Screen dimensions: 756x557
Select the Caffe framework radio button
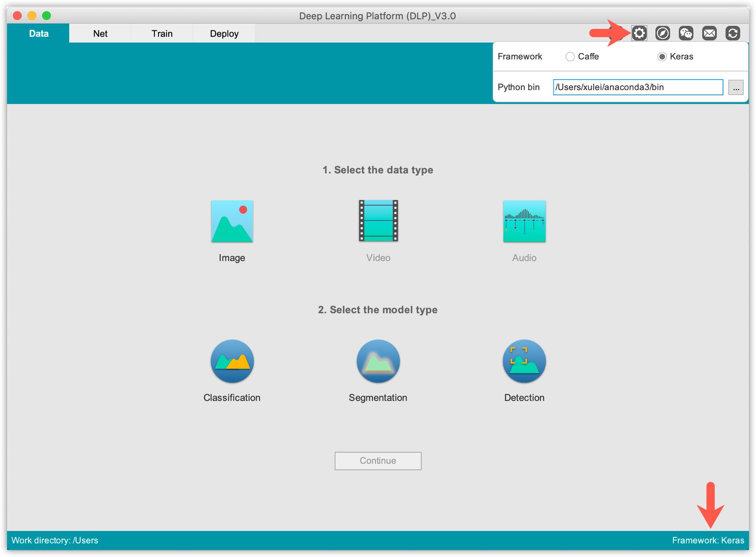(570, 57)
